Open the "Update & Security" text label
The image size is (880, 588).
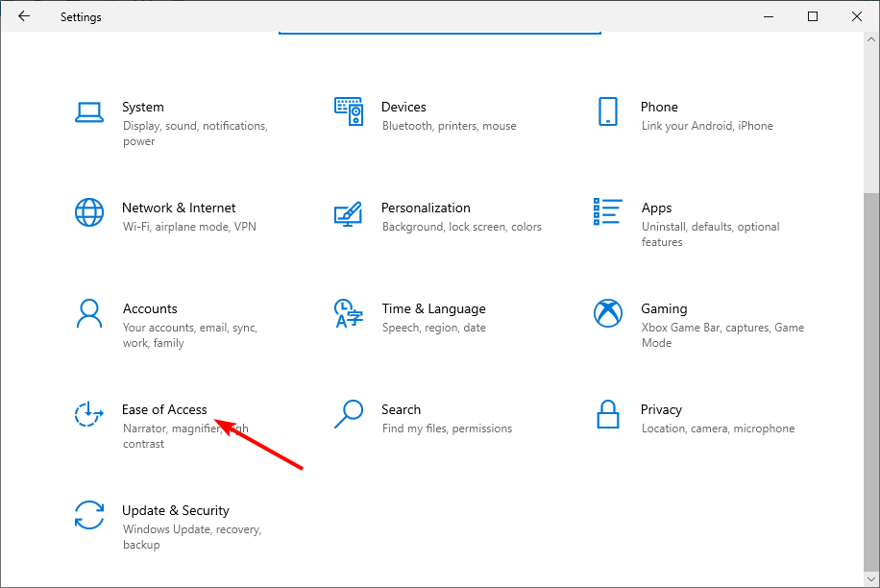pyautogui.click(x=175, y=510)
